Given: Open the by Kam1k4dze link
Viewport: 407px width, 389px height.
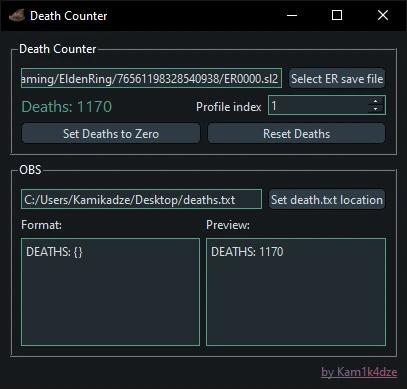Looking at the screenshot, I should [359, 372].
